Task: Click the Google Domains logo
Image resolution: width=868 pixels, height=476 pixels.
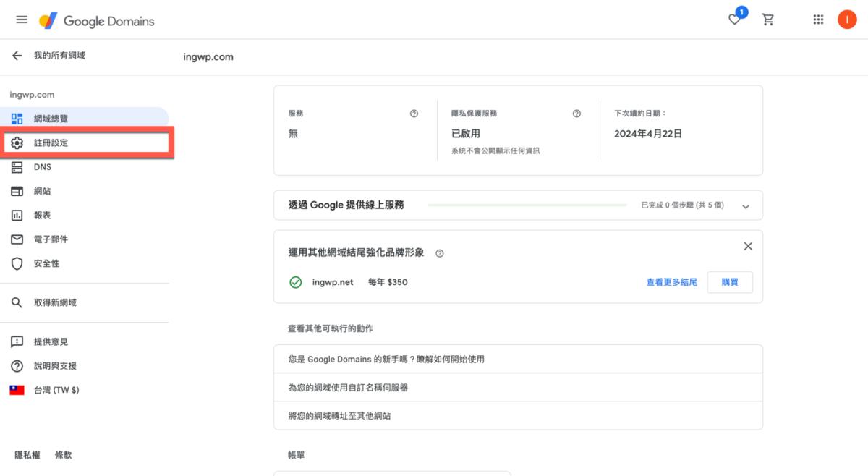Action: point(97,21)
